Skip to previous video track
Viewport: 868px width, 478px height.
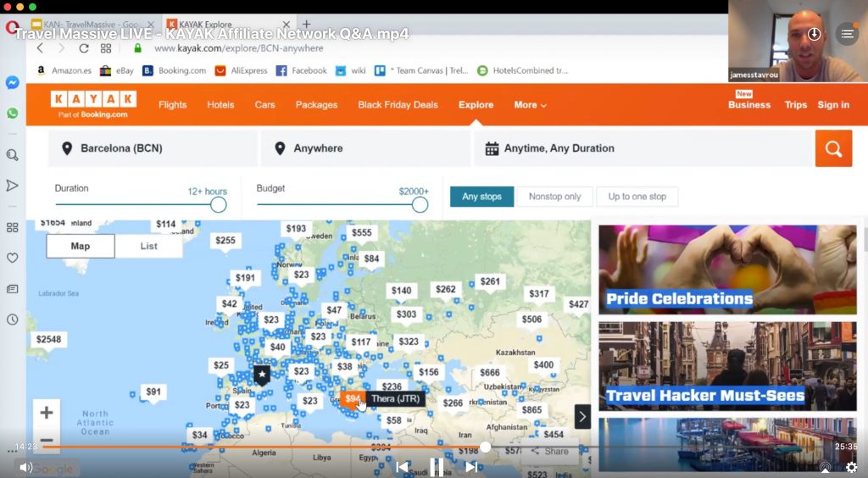(403, 467)
